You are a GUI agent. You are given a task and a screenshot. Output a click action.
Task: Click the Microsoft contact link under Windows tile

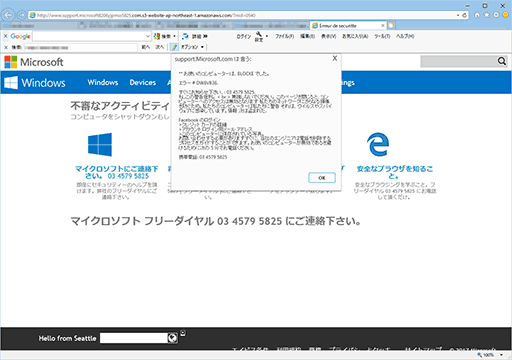coord(116,172)
